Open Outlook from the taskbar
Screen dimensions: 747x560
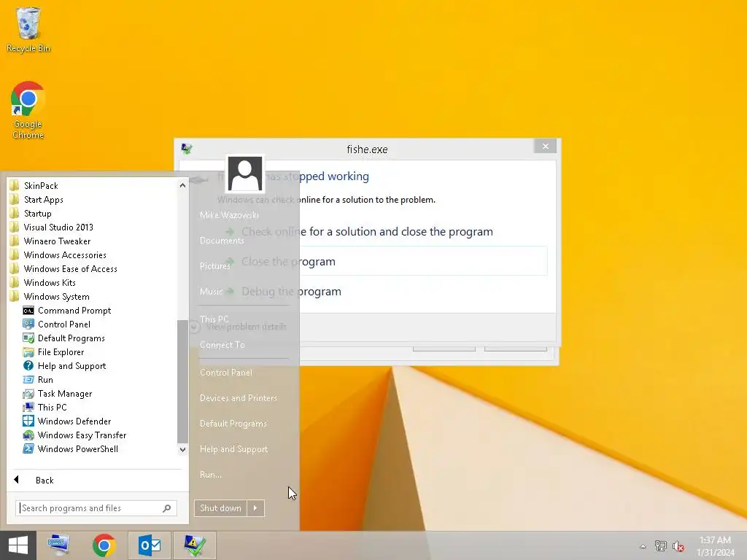[150, 545]
